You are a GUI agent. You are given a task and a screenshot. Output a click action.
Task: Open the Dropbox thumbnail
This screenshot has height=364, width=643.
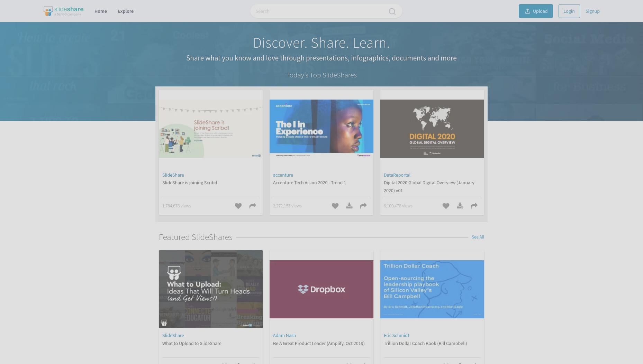coord(321,289)
